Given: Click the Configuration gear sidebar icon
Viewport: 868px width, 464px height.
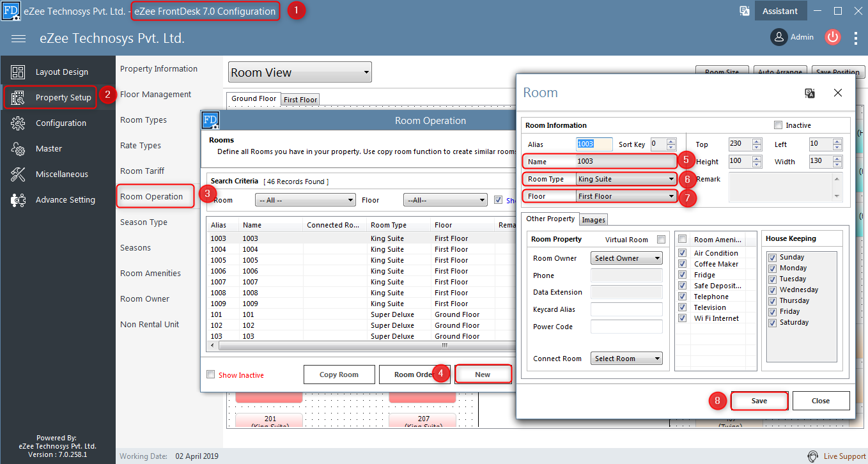Looking at the screenshot, I should point(18,123).
